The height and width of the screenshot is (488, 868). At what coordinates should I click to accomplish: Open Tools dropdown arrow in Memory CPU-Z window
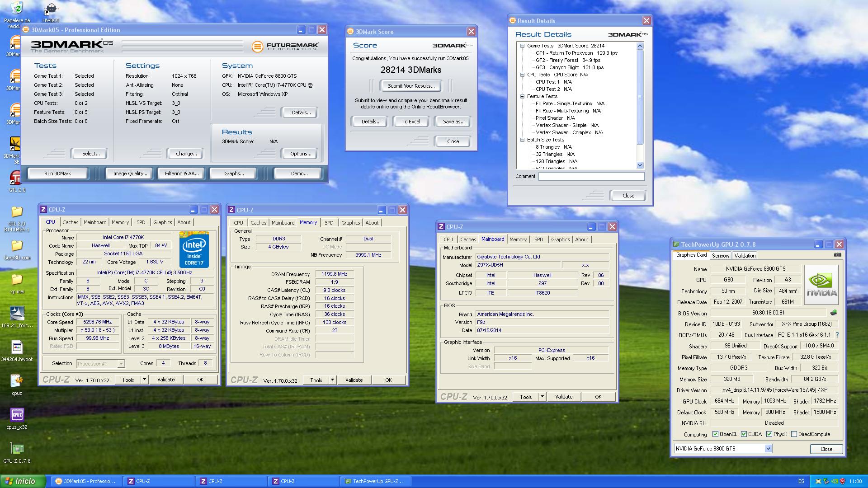[x=332, y=380]
